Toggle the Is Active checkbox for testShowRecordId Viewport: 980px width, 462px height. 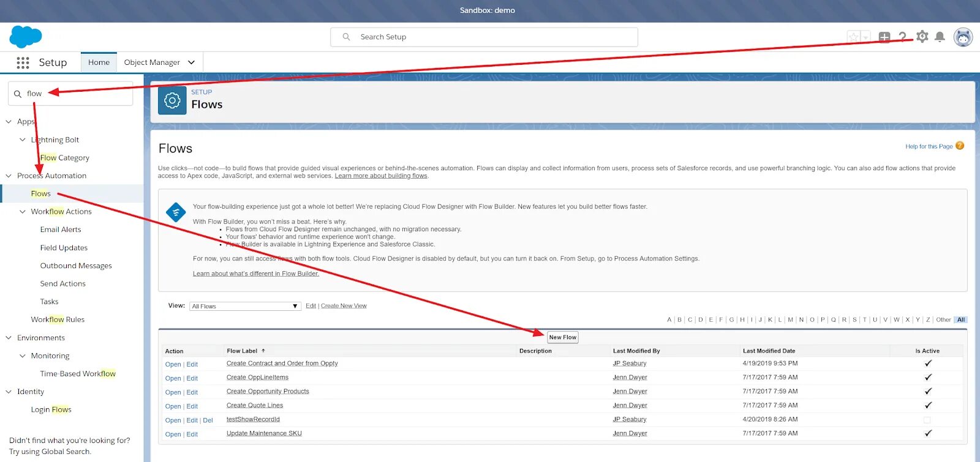[x=927, y=420]
